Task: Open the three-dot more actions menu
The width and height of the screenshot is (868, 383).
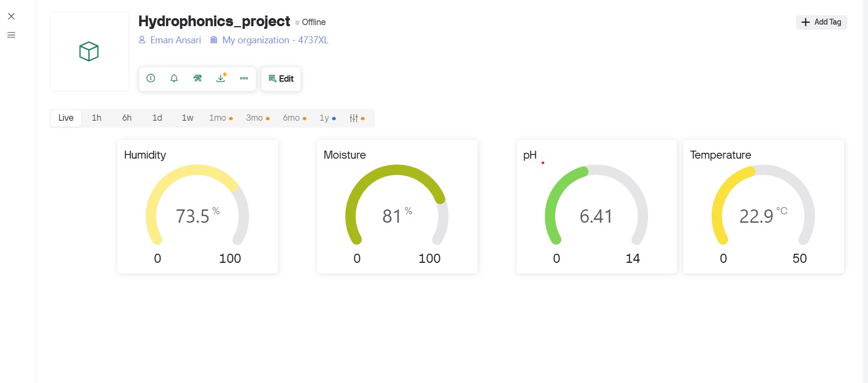Action: [244, 79]
